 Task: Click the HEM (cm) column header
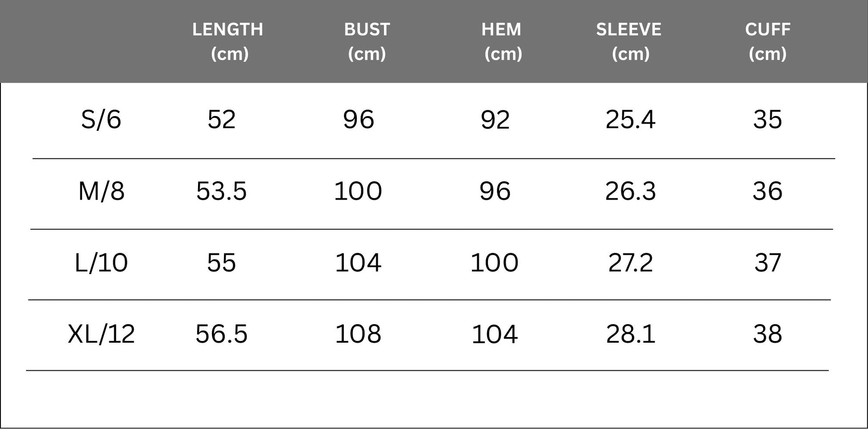coord(502,42)
